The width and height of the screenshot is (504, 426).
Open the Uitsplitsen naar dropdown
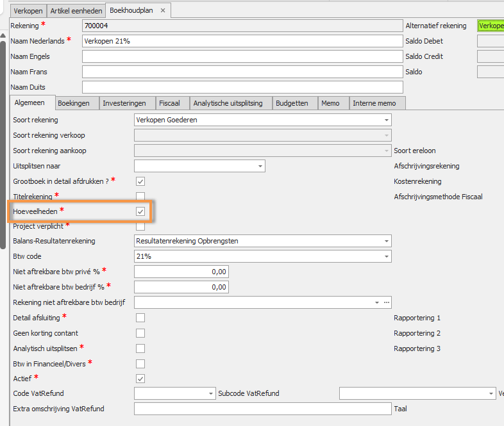[x=260, y=166]
